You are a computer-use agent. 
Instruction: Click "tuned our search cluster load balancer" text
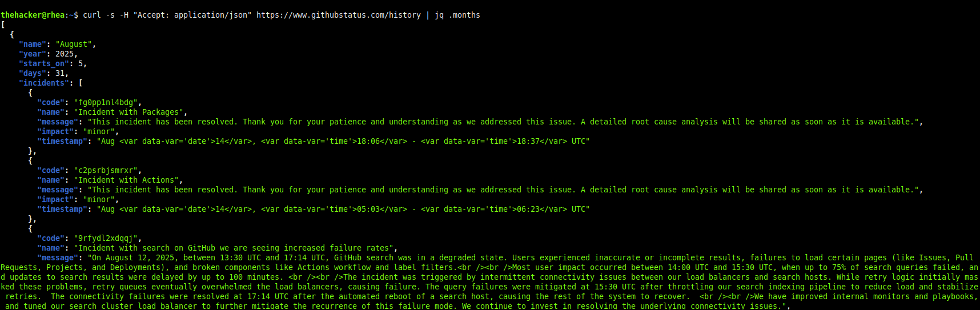tap(110, 307)
